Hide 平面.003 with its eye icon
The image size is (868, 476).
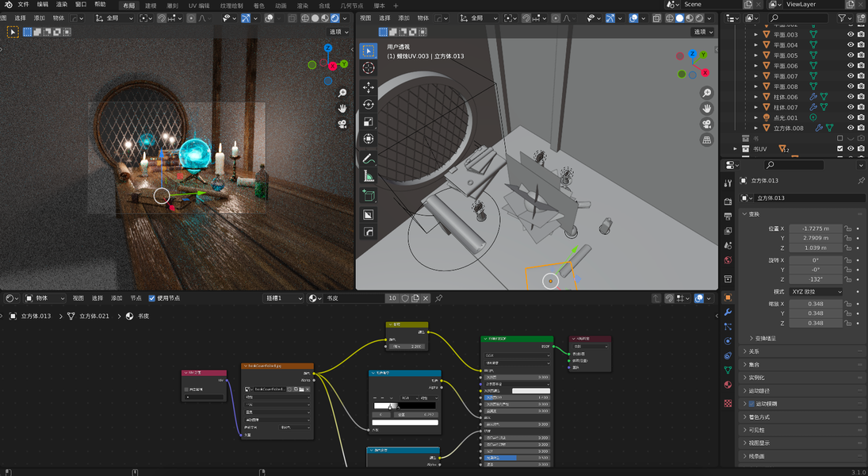851,34
